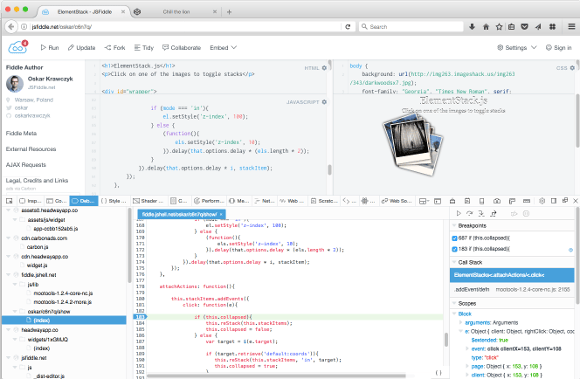Open CSS panel settings gear
The image size is (580, 379).
pos(572,68)
